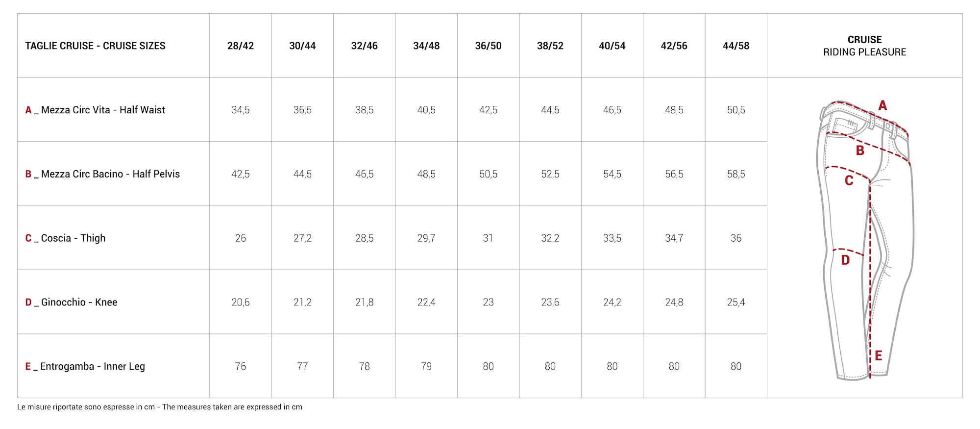Screen dimensions: 980x429
Task: Click the knee value 25,4
Action: click(736, 302)
